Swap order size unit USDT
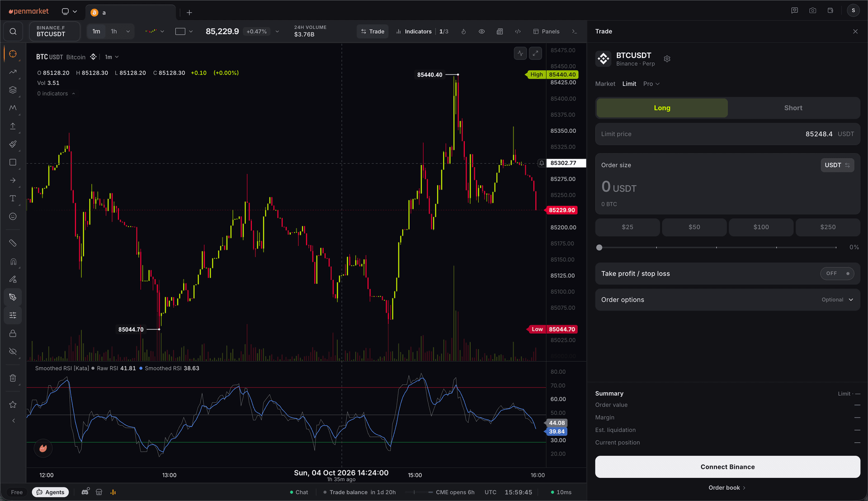The height and width of the screenshot is (501, 868). tap(837, 165)
